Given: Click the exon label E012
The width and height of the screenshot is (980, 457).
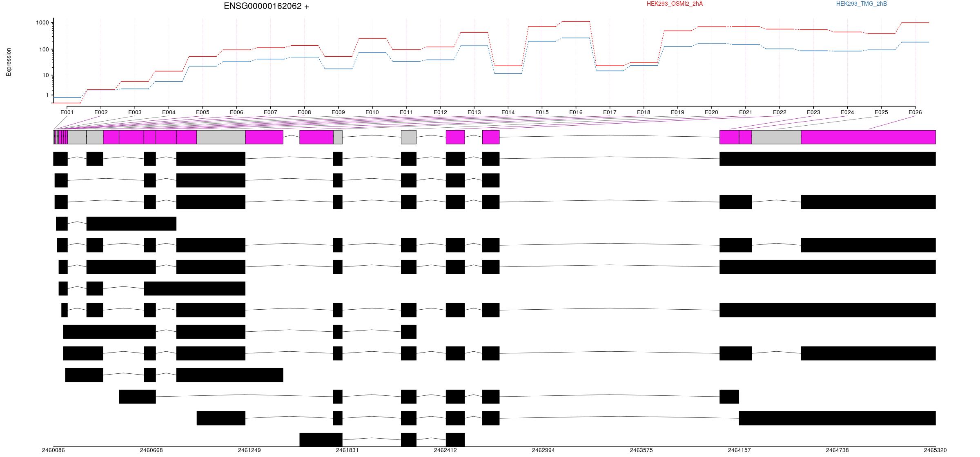Looking at the screenshot, I should pos(440,112).
